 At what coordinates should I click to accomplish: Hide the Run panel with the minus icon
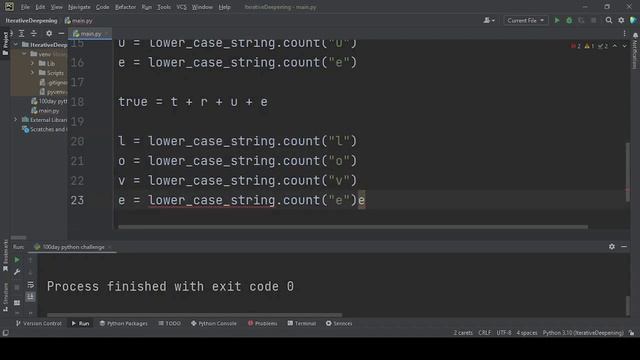pos(624,247)
